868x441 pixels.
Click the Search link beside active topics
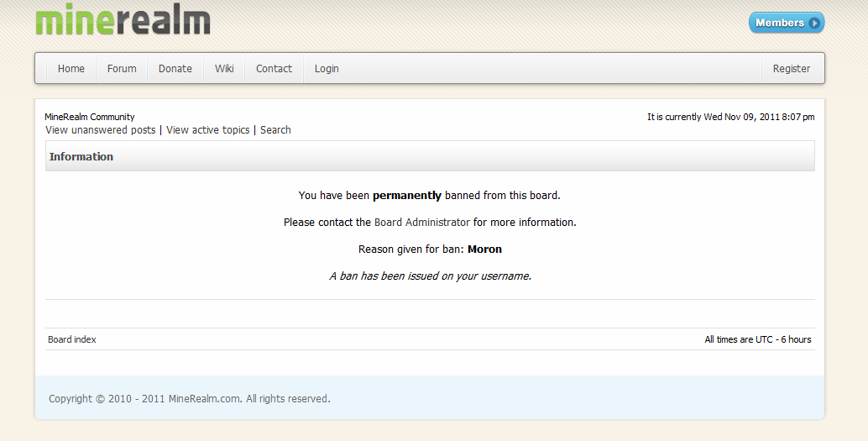coord(275,130)
